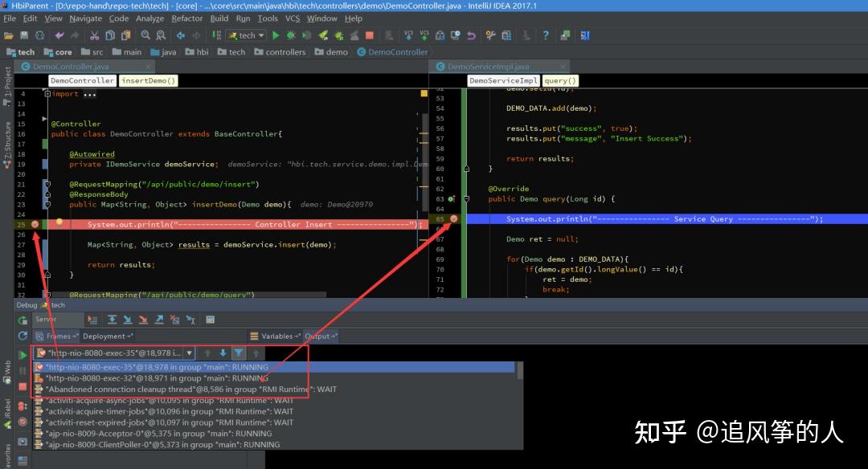868x469 pixels.
Task: Click the Settings wrench icon in toolbar
Action: [490, 35]
